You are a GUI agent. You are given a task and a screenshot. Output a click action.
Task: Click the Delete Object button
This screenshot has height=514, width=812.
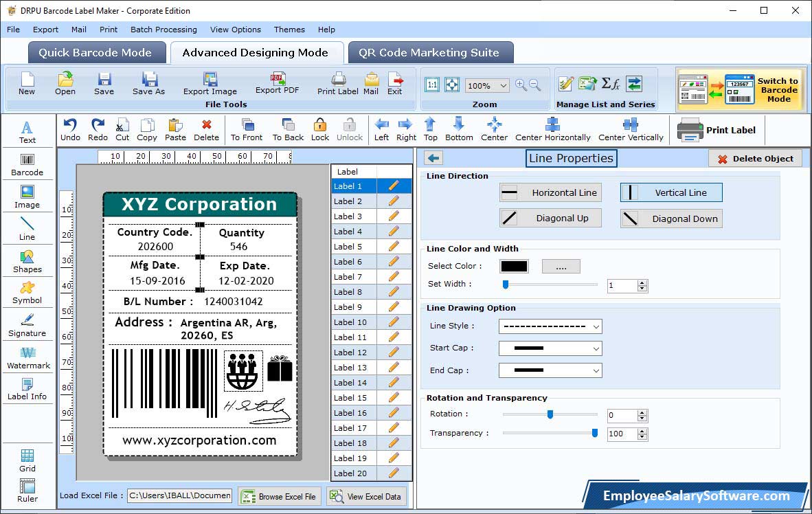[x=755, y=159]
